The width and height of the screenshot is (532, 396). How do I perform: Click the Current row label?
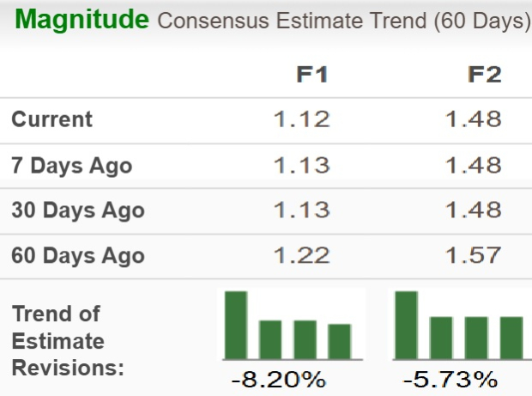tap(51, 119)
